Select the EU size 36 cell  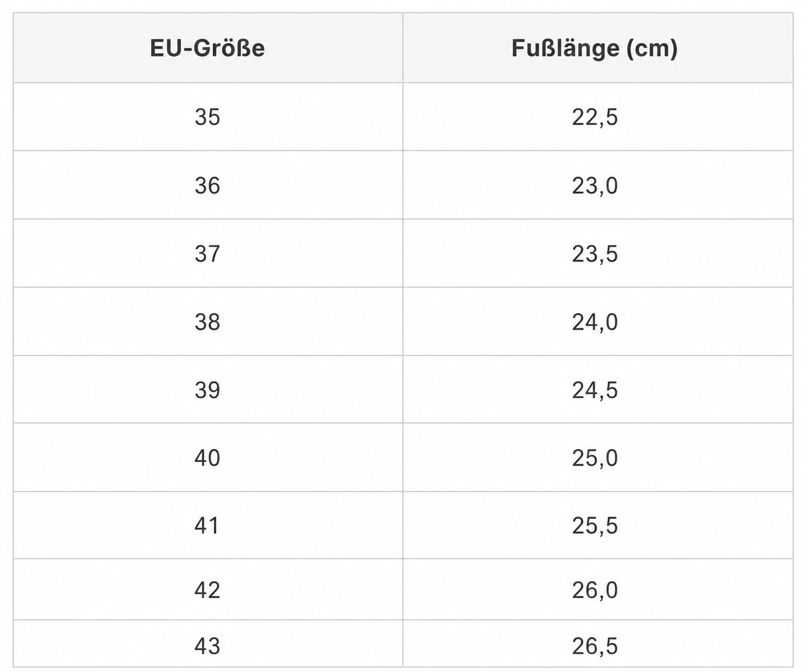point(207,185)
